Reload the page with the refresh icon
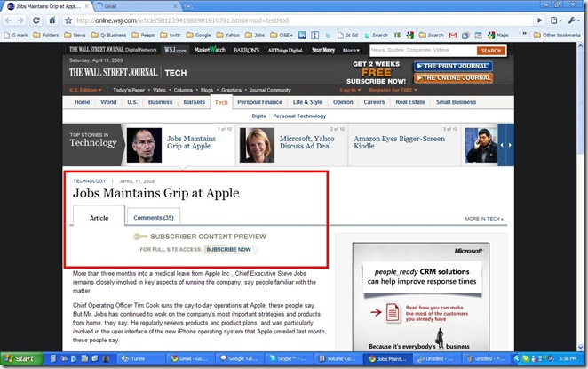 pyautogui.click(x=36, y=20)
